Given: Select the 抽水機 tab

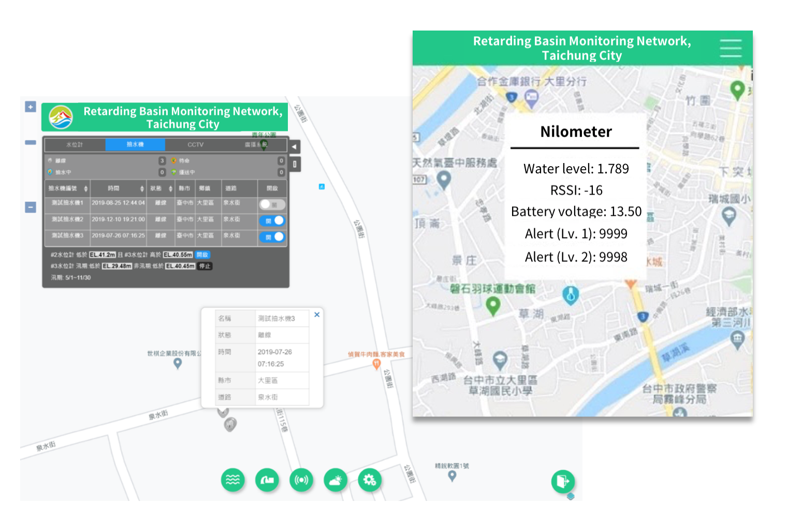Looking at the screenshot, I should coord(135,144).
